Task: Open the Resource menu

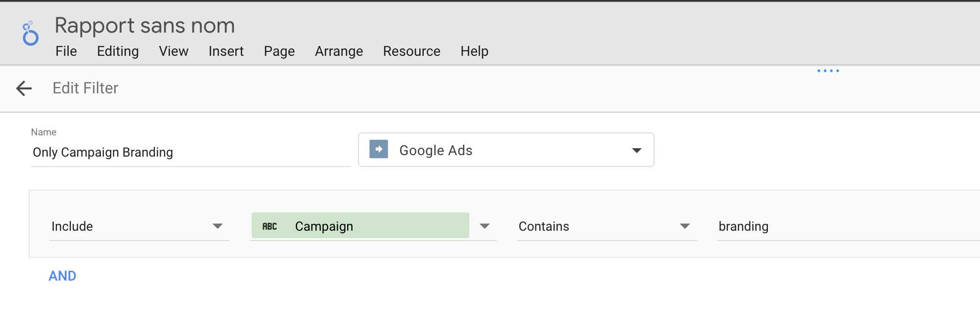Action: click(x=411, y=51)
